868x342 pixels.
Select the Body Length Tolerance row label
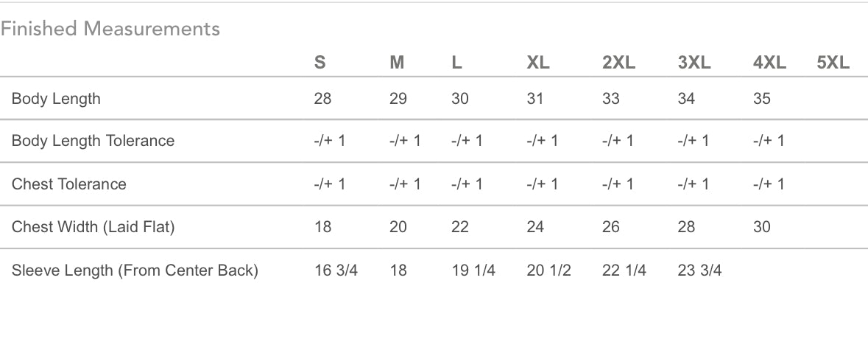click(93, 141)
